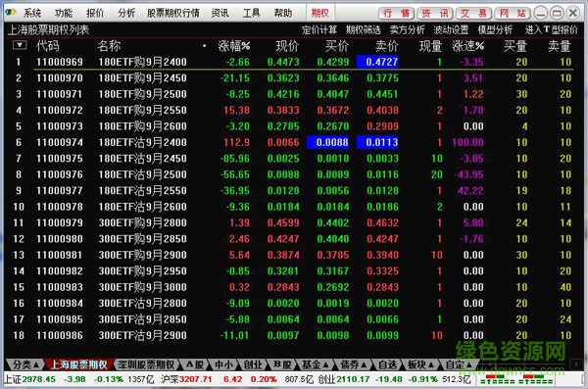Open the 帮助 menu
This screenshot has height=389, width=588.
(x=283, y=14)
